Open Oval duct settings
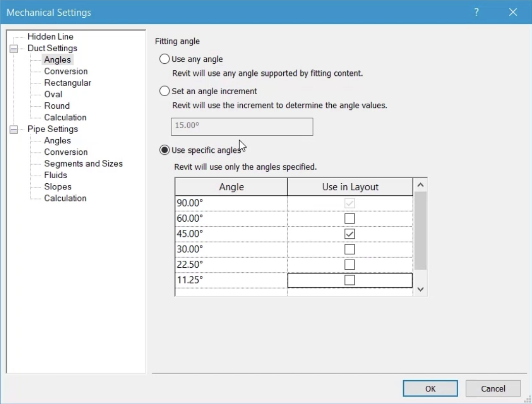 point(53,94)
